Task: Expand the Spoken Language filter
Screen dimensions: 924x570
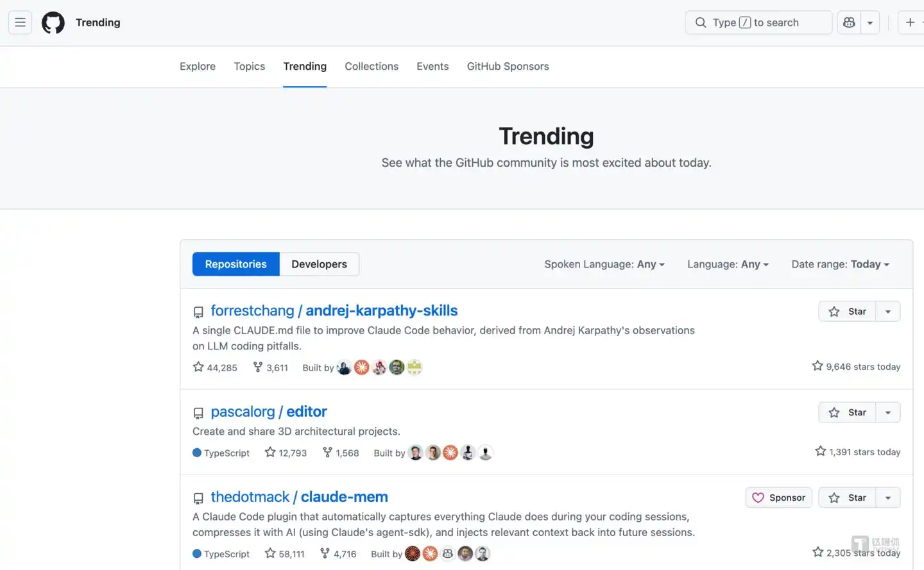Action: coord(604,264)
